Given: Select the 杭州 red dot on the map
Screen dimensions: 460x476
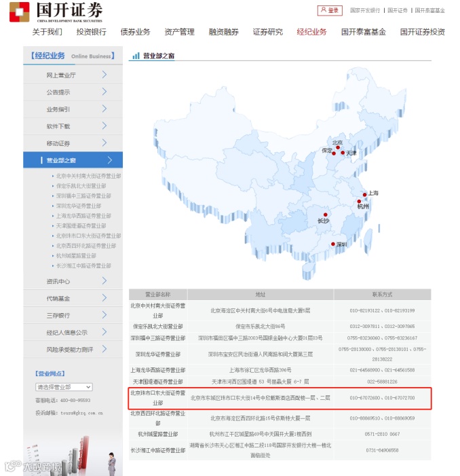Looking at the screenshot, I should pyautogui.click(x=359, y=201).
